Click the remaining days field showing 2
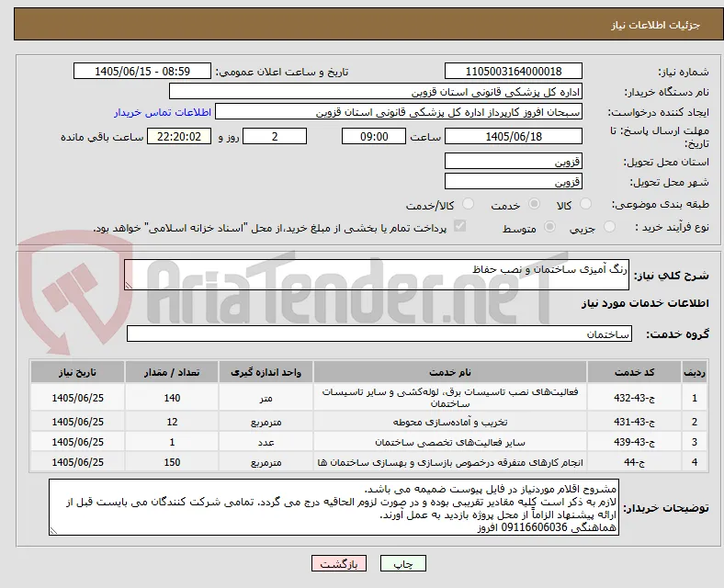This screenshot has height=588, width=724. coord(275,136)
